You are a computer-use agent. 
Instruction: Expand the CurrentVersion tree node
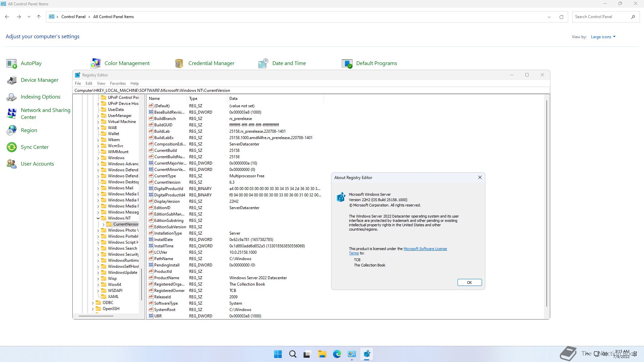104,224
